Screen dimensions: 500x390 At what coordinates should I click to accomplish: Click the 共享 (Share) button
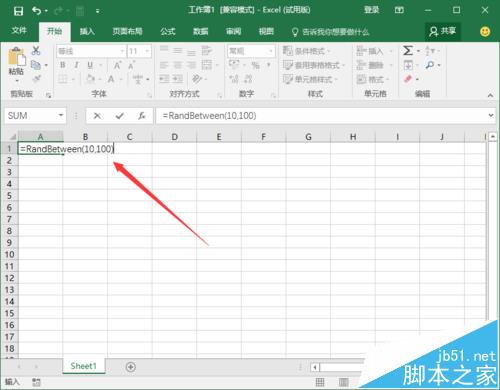coord(443,31)
